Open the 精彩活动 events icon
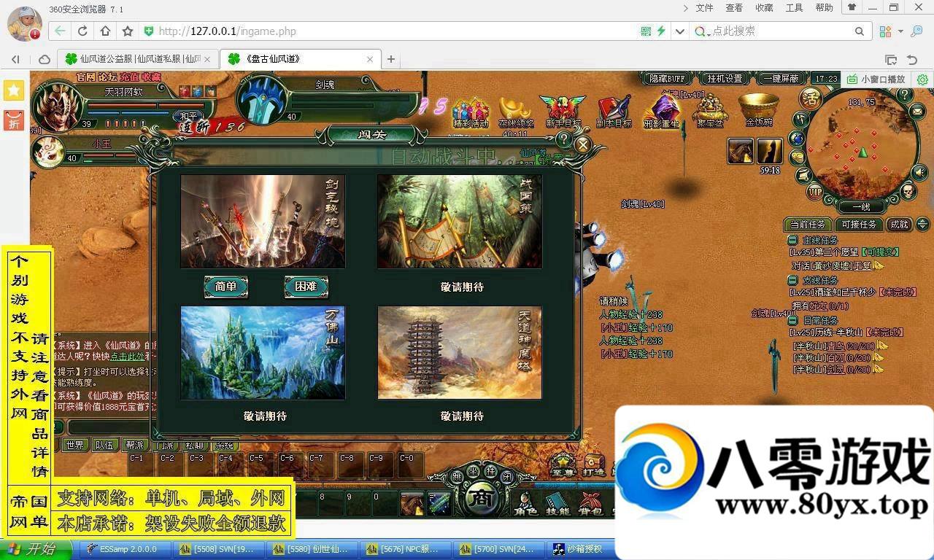Viewport: 934px width, 560px height. pyautogui.click(x=471, y=113)
